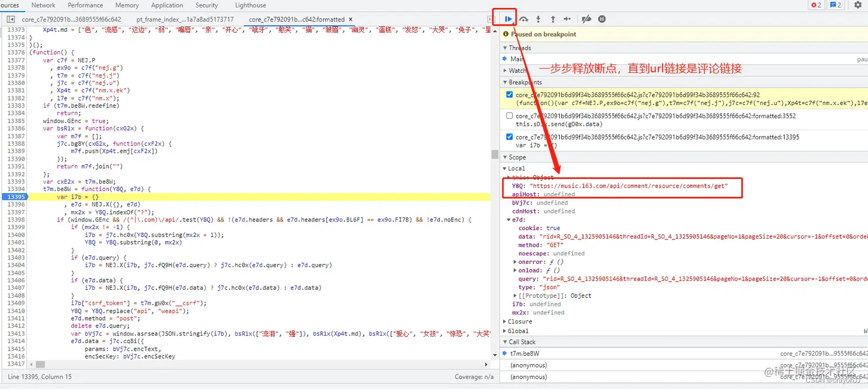Click the apiHost: undefined property
The image size is (868, 389).
[x=543, y=194]
